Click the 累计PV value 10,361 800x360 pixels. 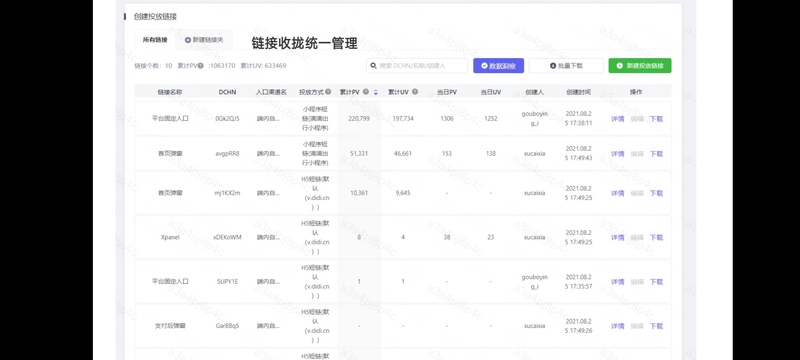coord(359,193)
